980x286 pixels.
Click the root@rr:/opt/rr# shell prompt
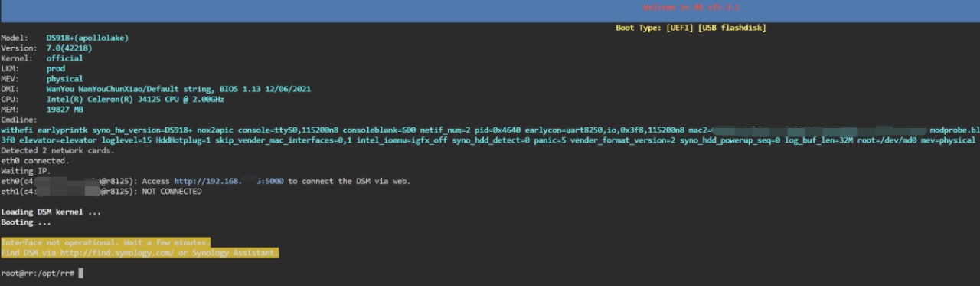38,273
